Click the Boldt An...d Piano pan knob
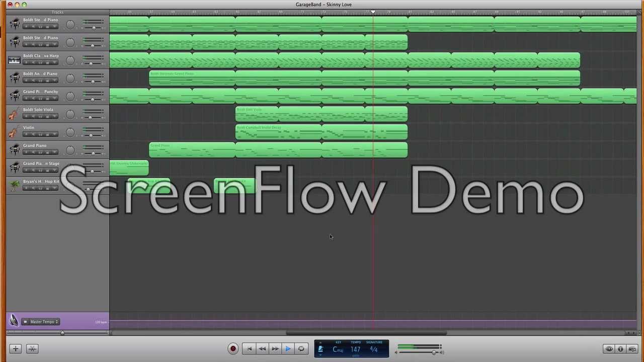Viewport: 644px width, 362px height. [x=70, y=78]
